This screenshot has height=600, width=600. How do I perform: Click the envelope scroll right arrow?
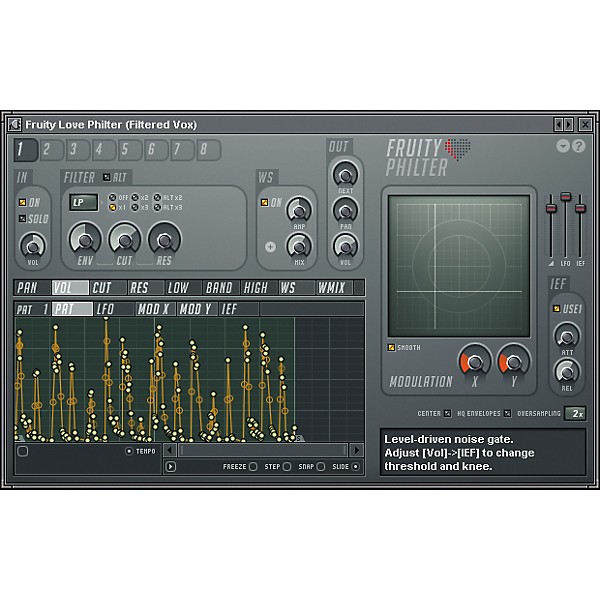pos(357,450)
